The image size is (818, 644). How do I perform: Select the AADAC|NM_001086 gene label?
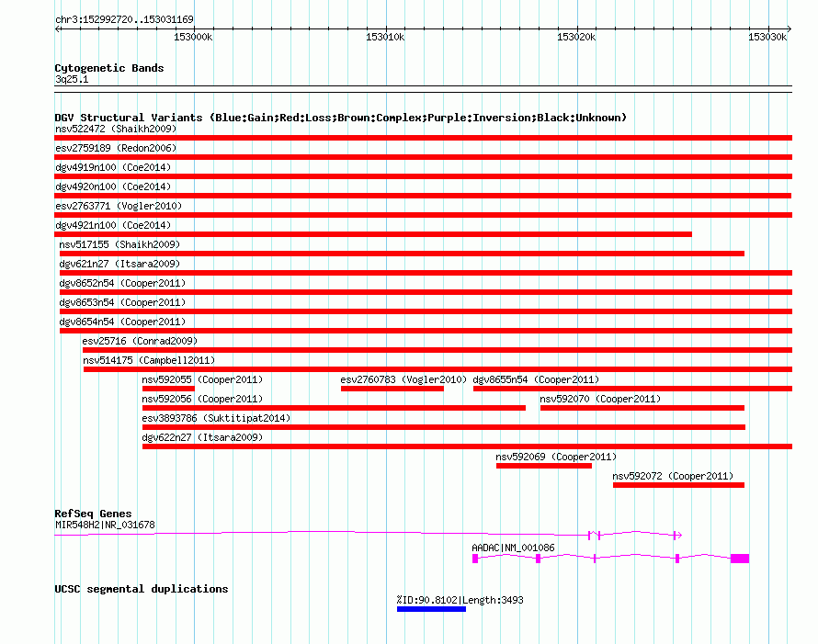pos(514,548)
